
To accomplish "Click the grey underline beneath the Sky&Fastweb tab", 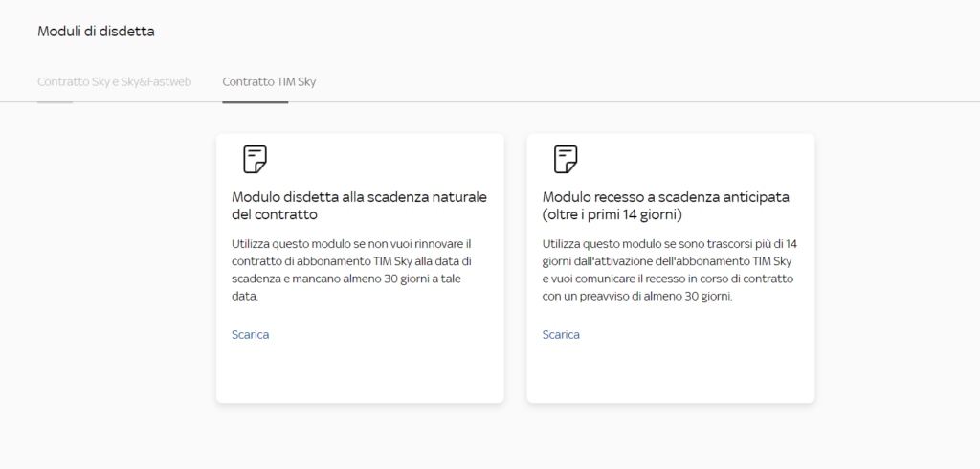I will click(x=55, y=100).
